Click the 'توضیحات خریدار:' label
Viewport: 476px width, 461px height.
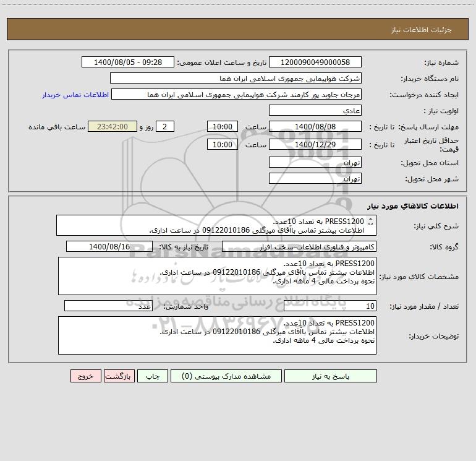pyautogui.click(x=434, y=336)
